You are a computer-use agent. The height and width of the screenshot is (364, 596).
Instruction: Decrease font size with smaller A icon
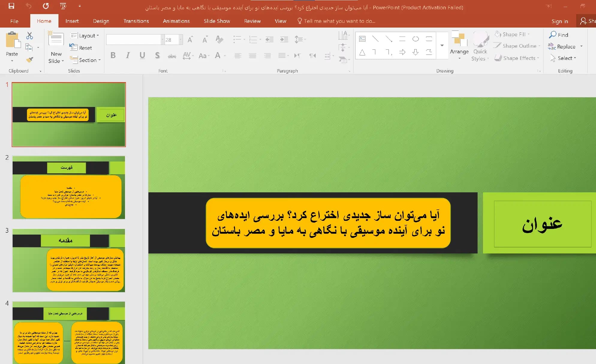pyautogui.click(x=205, y=40)
